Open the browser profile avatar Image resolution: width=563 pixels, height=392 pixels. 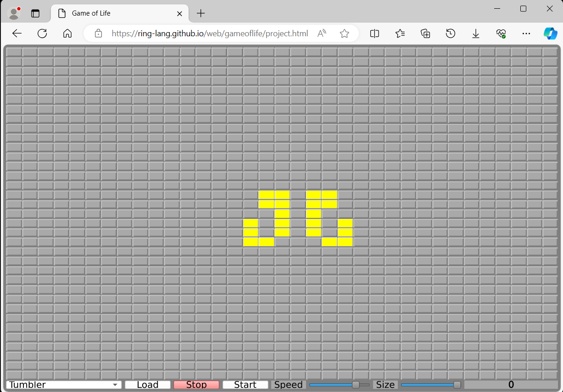point(14,13)
